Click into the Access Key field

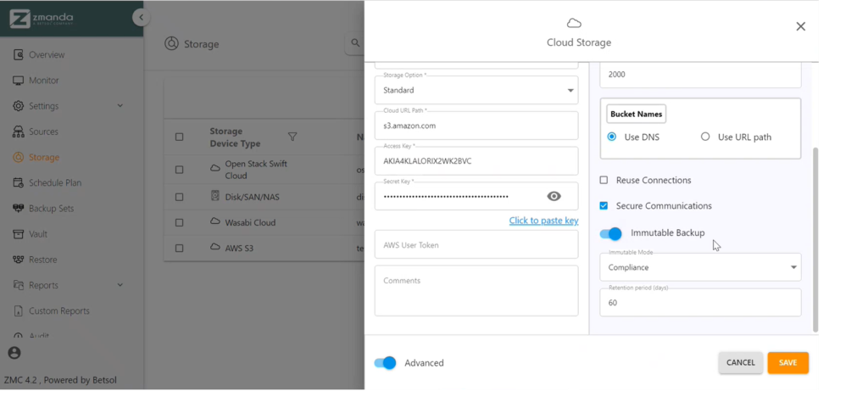coord(476,161)
